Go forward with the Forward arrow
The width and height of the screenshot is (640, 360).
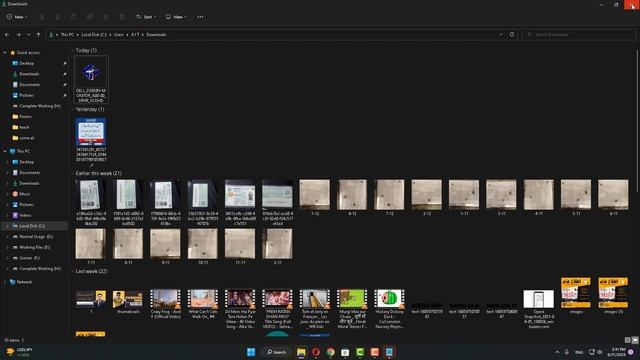point(18,35)
